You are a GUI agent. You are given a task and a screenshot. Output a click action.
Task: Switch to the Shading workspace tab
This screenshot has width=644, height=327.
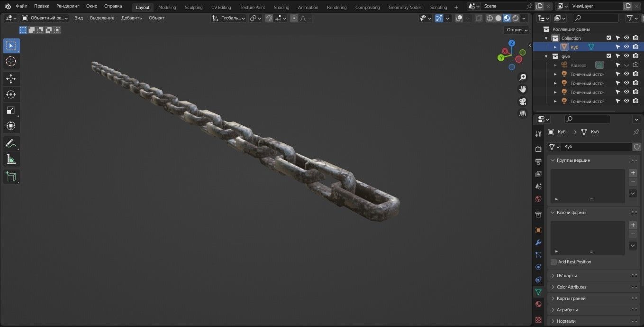coord(281,7)
